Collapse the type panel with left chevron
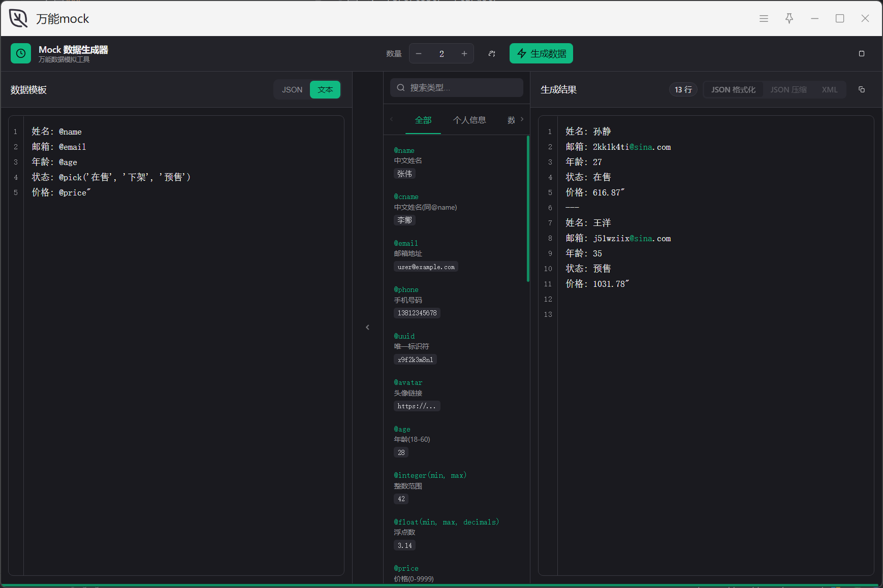Image resolution: width=883 pixels, height=588 pixels. coord(368,327)
